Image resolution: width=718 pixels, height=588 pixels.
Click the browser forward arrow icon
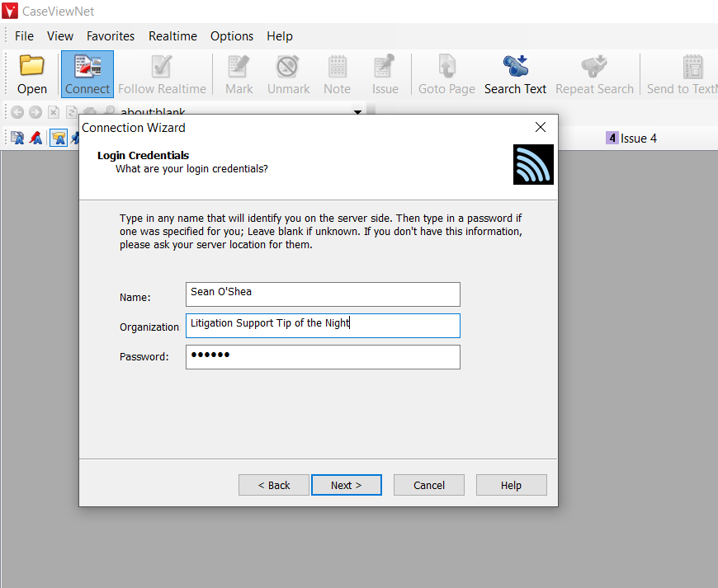35,112
